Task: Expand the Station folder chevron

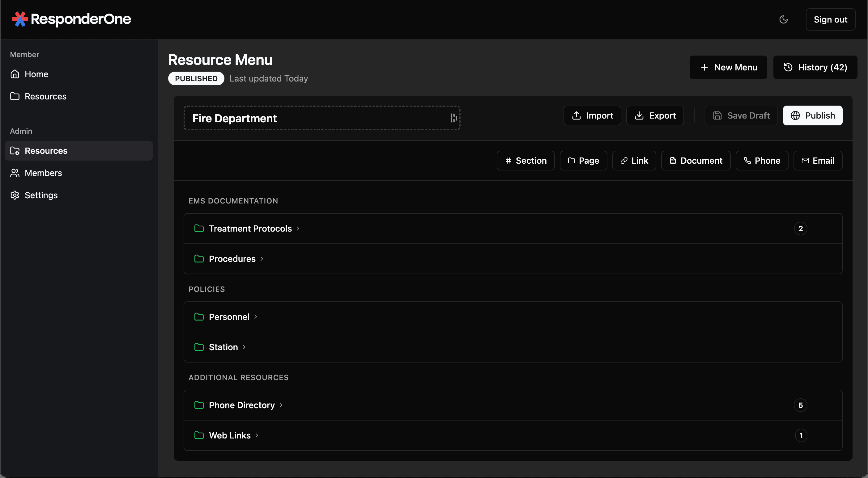Action: point(244,347)
